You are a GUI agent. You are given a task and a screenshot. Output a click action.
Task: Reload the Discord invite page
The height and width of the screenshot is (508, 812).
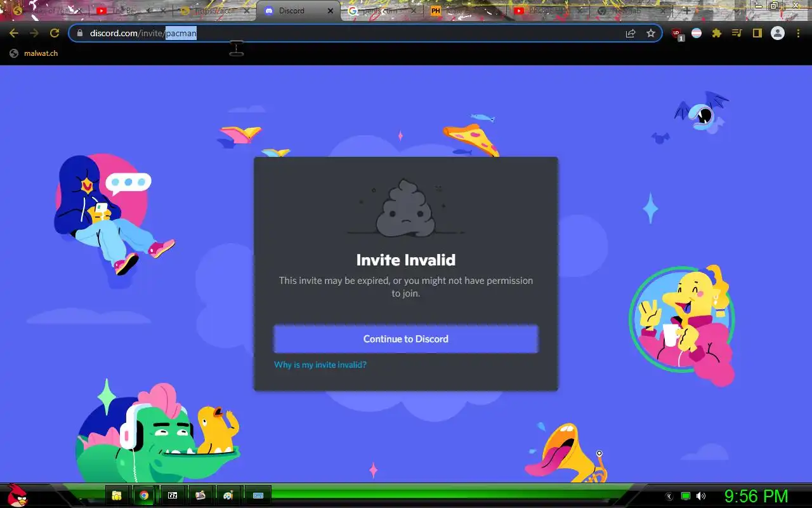tap(55, 33)
